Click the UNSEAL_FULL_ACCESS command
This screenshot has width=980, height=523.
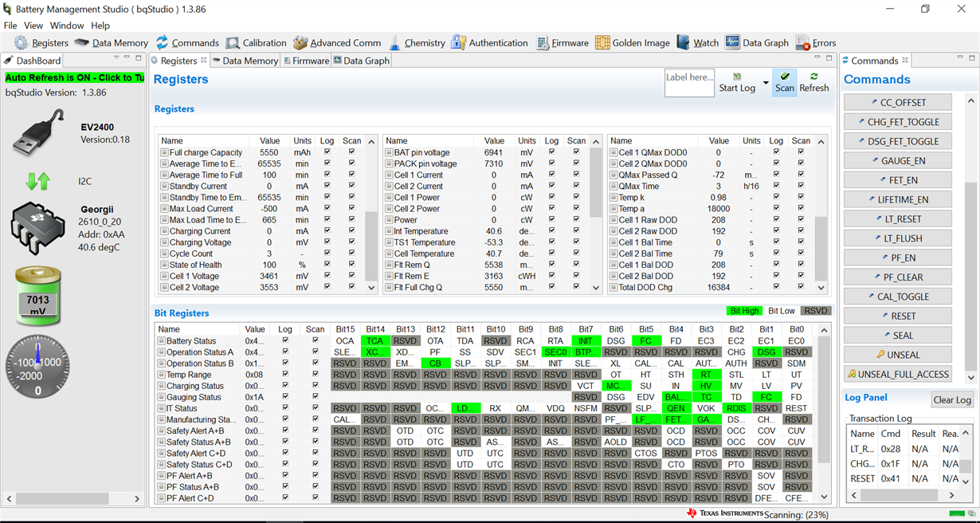897,374
